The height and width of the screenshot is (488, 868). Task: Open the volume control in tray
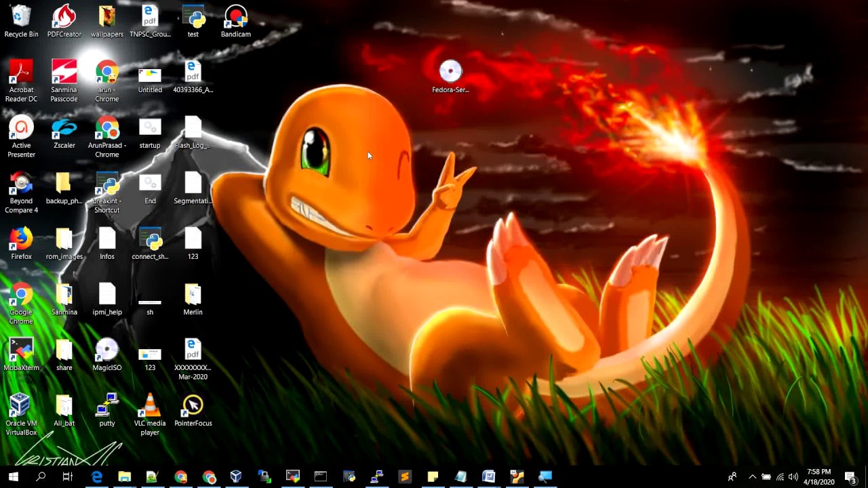793,476
